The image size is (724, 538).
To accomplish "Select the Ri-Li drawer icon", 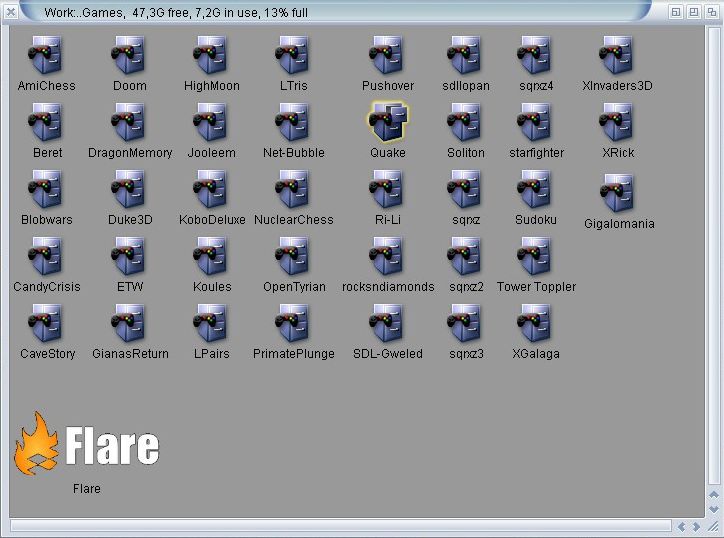I will (386, 189).
